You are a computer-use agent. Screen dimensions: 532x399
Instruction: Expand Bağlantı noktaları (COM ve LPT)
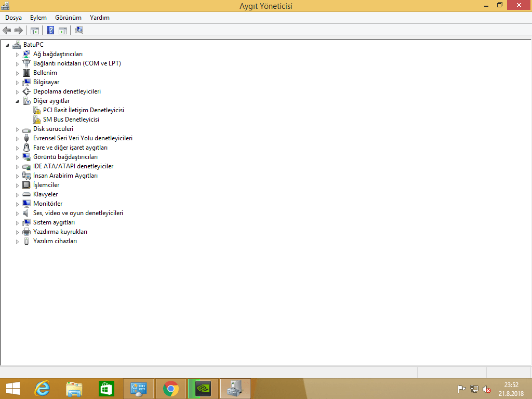tap(17, 64)
